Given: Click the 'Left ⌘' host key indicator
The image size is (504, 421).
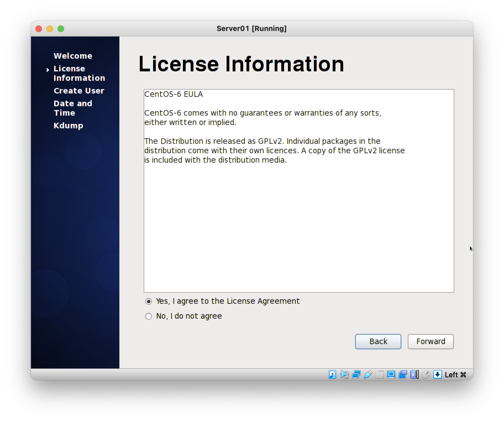Looking at the screenshot, I should (x=455, y=375).
